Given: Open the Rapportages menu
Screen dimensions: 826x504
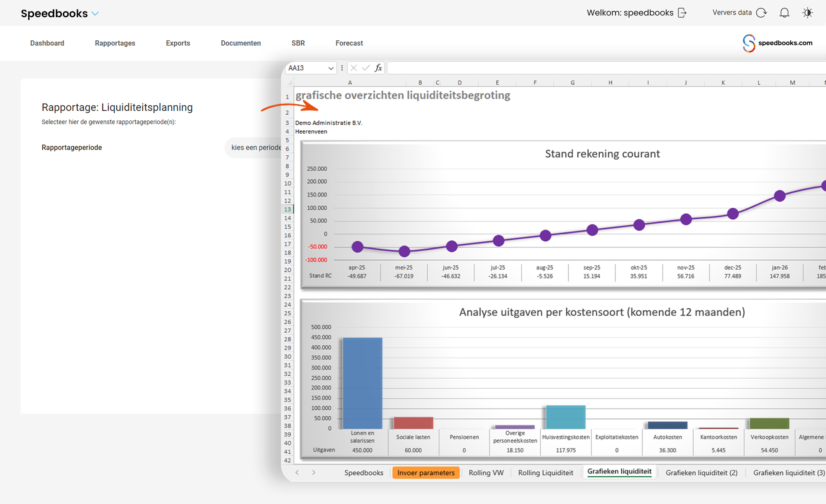Looking at the screenshot, I should [115, 43].
